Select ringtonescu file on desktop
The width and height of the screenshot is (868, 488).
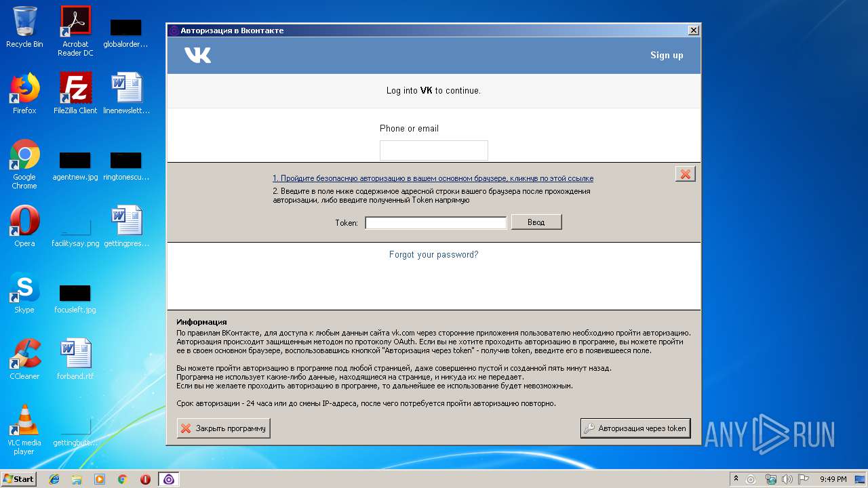coord(126,167)
